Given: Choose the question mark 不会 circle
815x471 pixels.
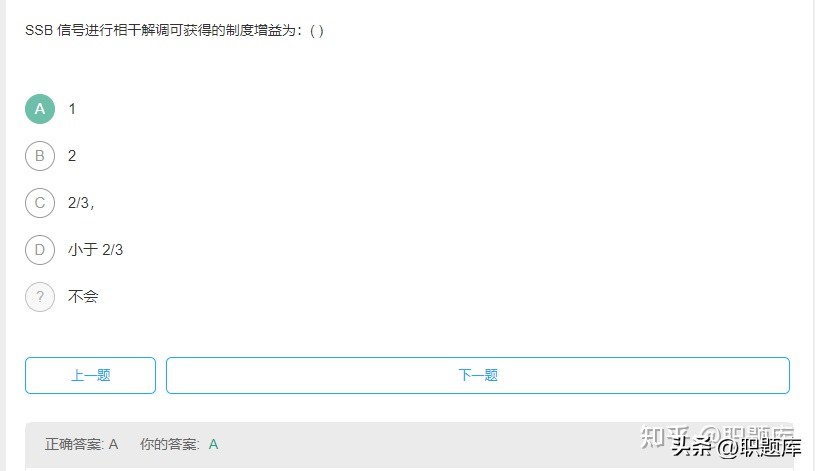Looking at the screenshot, I should [x=40, y=297].
